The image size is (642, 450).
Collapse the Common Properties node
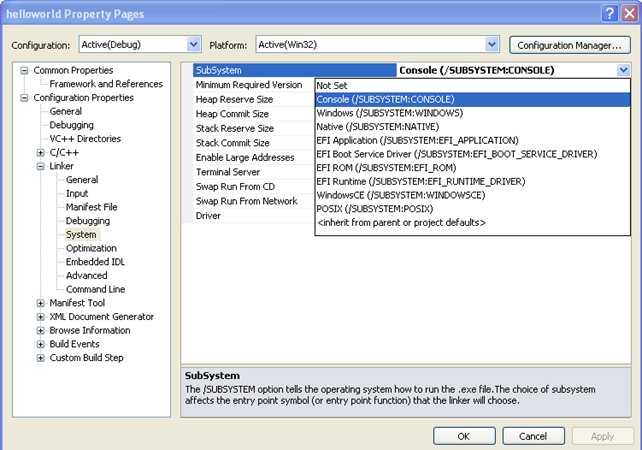pyautogui.click(x=25, y=71)
